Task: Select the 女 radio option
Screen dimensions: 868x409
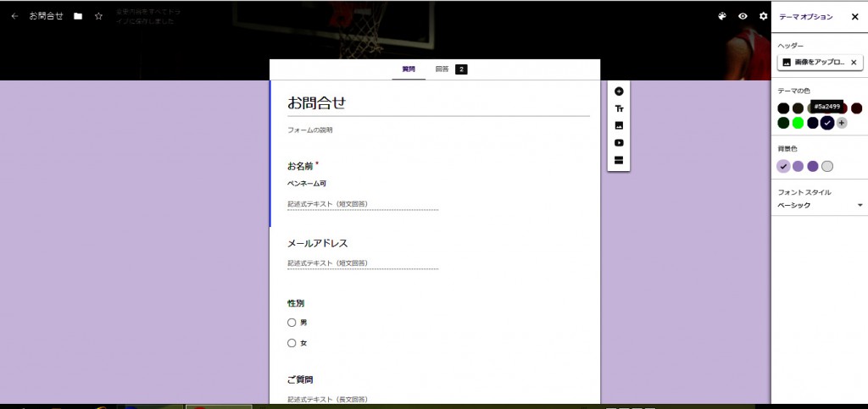Action: click(292, 343)
